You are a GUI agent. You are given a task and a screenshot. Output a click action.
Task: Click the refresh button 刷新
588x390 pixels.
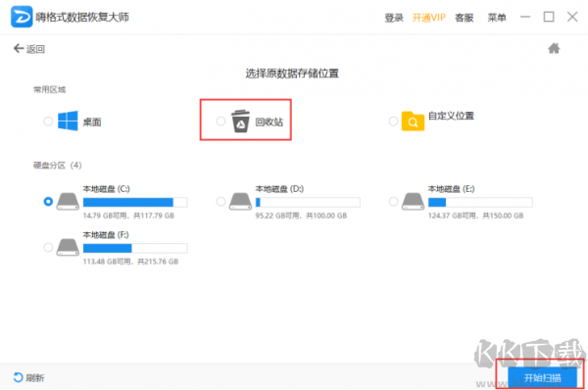coord(28,377)
